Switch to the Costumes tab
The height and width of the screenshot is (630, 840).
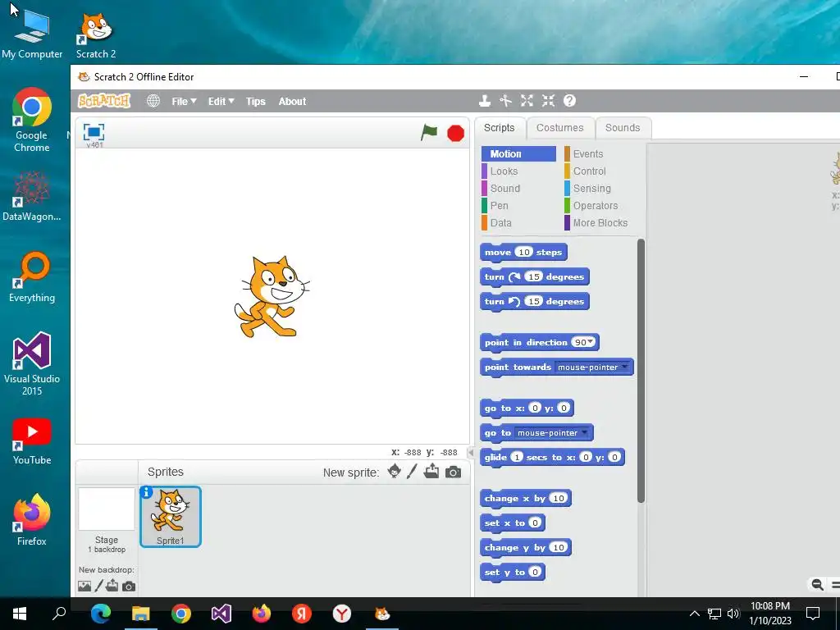click(x=559, y=127)
